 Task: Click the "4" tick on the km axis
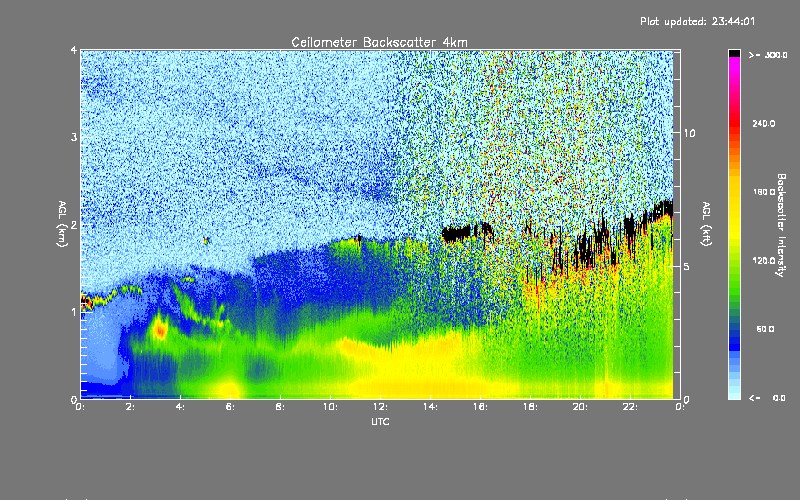pos(74,50)
